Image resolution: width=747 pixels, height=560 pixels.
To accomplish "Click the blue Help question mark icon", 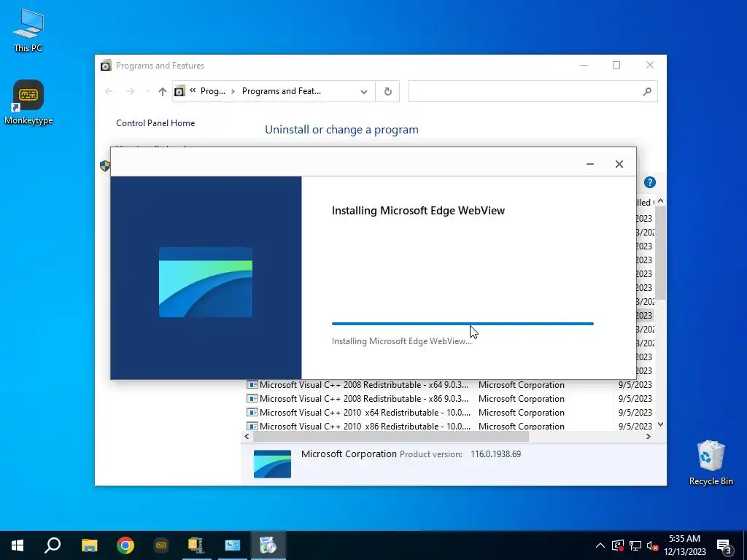I will pos(650,182).
